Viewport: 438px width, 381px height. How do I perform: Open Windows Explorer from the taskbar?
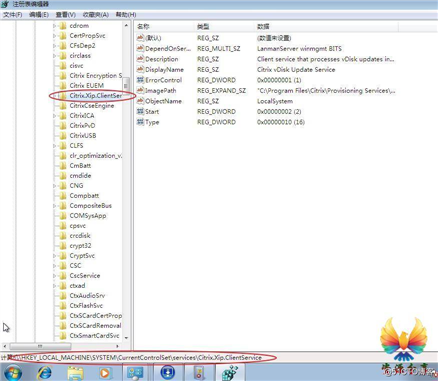pyautogui.click(x=75, y=373)
